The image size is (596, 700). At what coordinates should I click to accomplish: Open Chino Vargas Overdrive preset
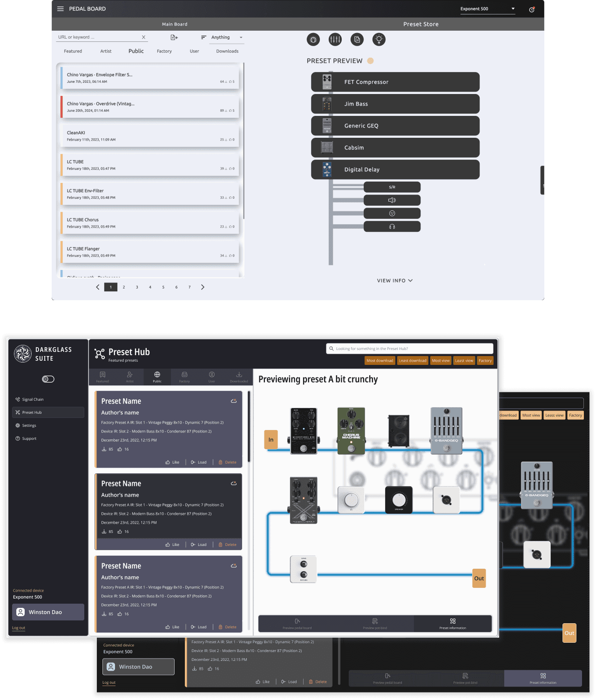click(150, 107)
